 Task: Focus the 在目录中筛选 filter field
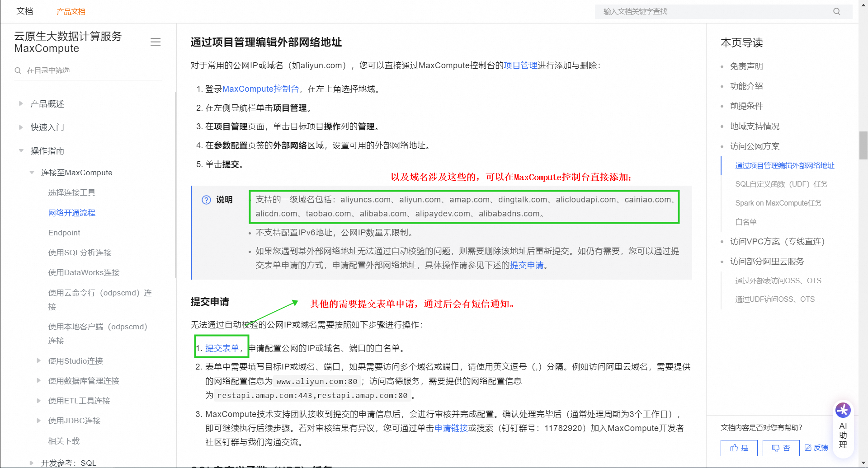pos(88,70)
